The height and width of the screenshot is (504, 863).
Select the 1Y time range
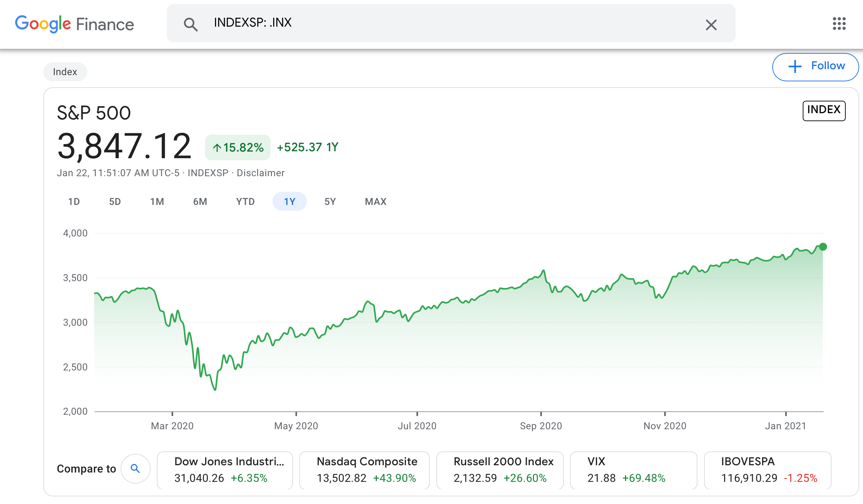tap(290, 201)
